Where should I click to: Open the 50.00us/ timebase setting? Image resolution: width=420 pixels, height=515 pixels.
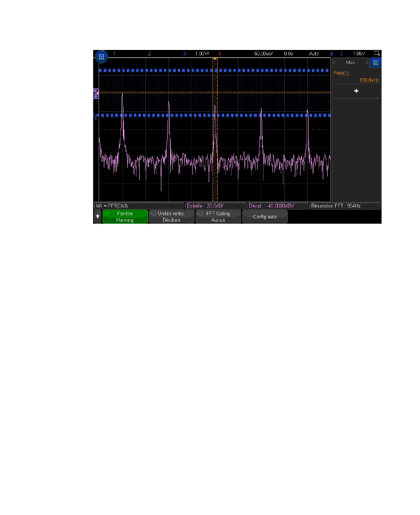263,53
